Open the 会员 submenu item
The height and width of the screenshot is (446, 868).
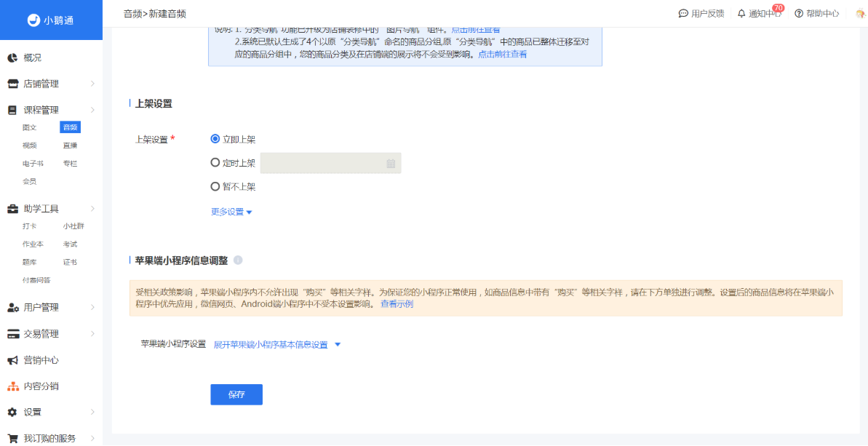pos(29,181)
